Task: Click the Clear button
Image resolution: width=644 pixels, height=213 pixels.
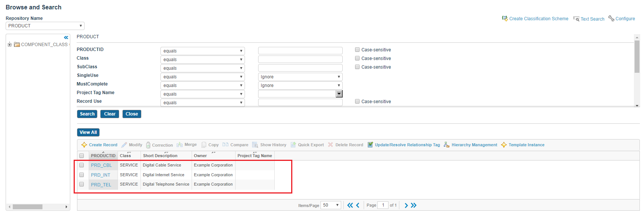Action: point(110,114)
